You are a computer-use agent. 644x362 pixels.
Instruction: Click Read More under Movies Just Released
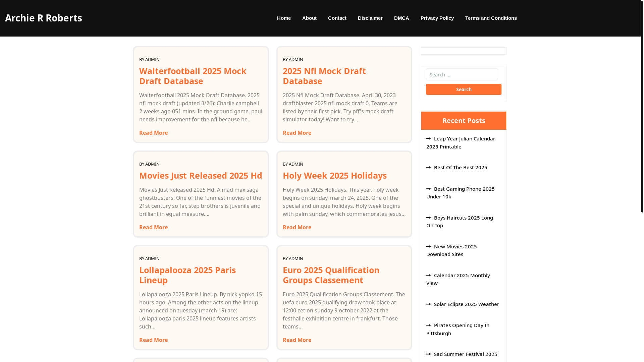pos(153,227)
